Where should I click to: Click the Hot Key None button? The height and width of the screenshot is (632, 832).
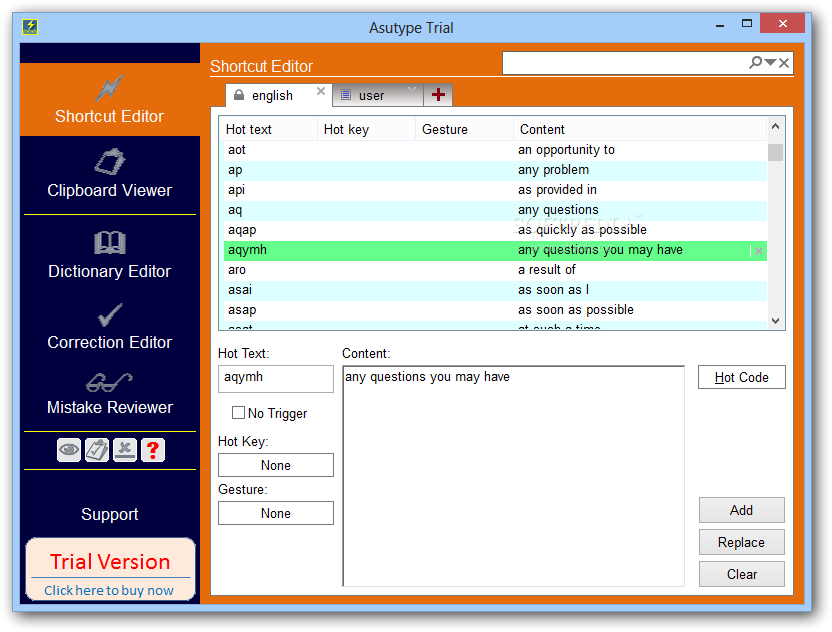coord(276,465)
